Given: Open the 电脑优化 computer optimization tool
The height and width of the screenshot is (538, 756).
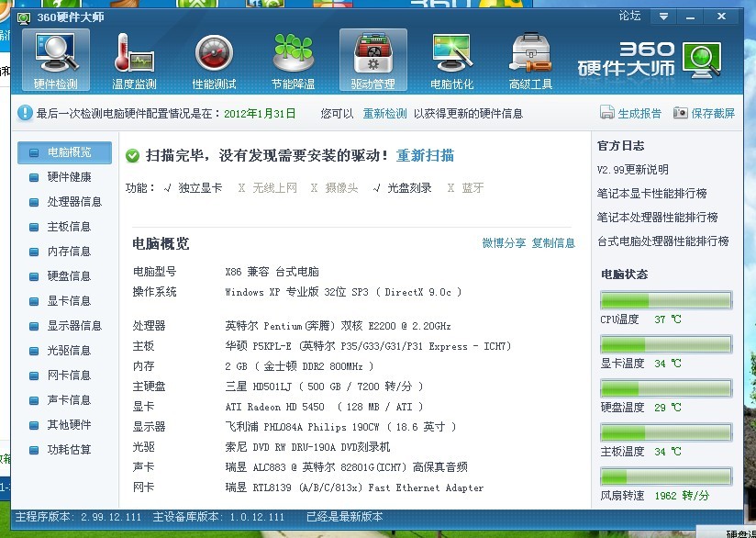Looking at the screenshot, I should pos(451,60).
